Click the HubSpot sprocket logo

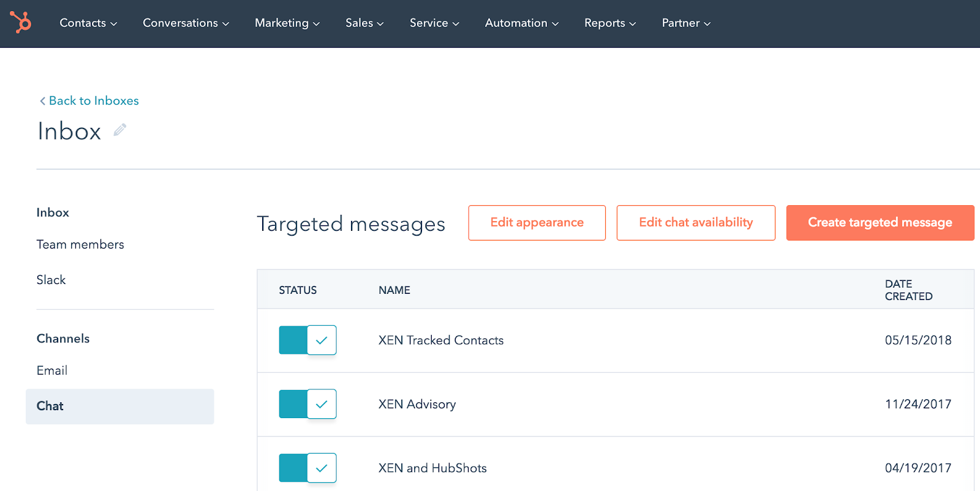click(21, 23)
